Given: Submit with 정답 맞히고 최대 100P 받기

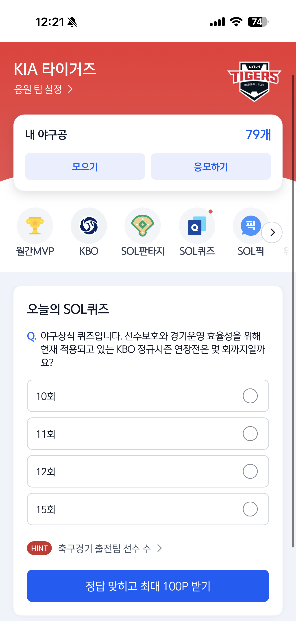Looking at the screenshot, I should point(148,586).
